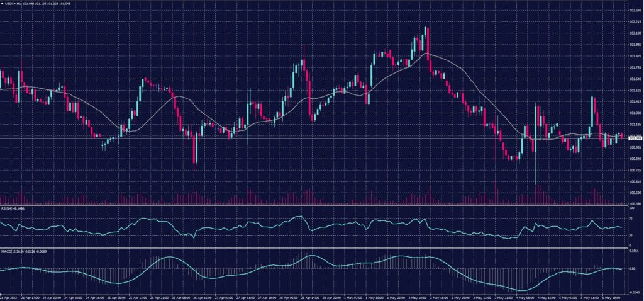Click the 101.525 price scale label

click(635, 91)
